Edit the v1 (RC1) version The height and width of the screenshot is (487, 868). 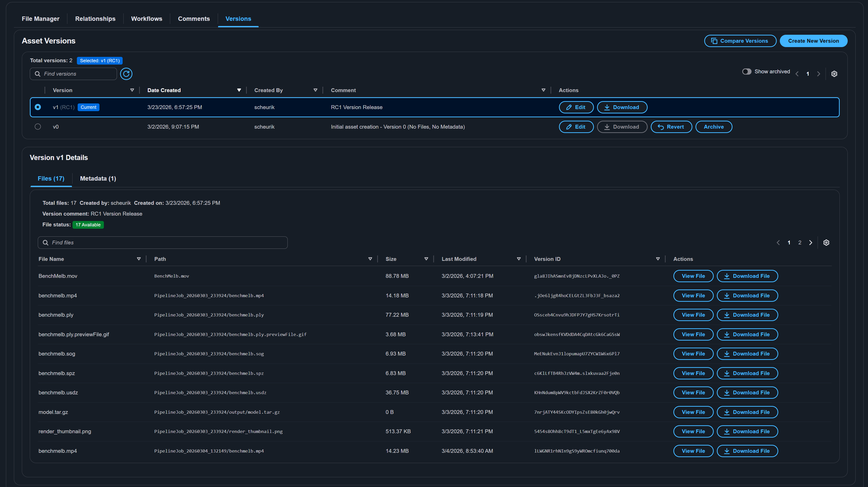(x=576, y=107)
